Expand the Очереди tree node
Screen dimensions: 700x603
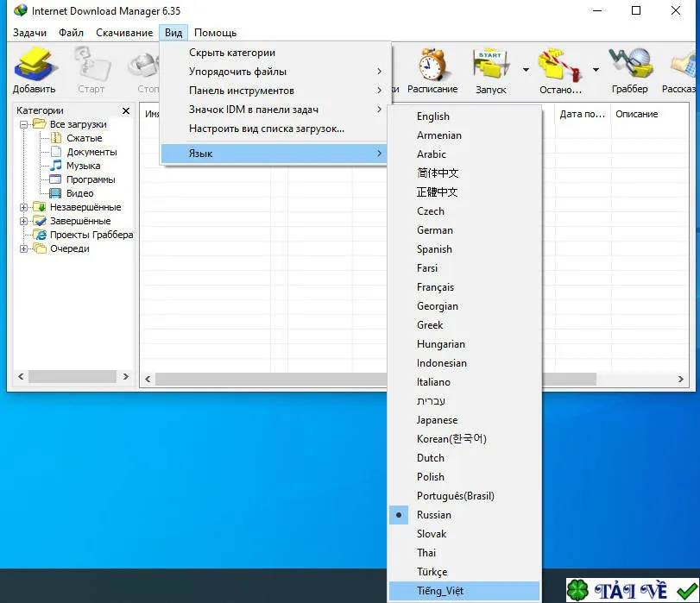(23, 249)
